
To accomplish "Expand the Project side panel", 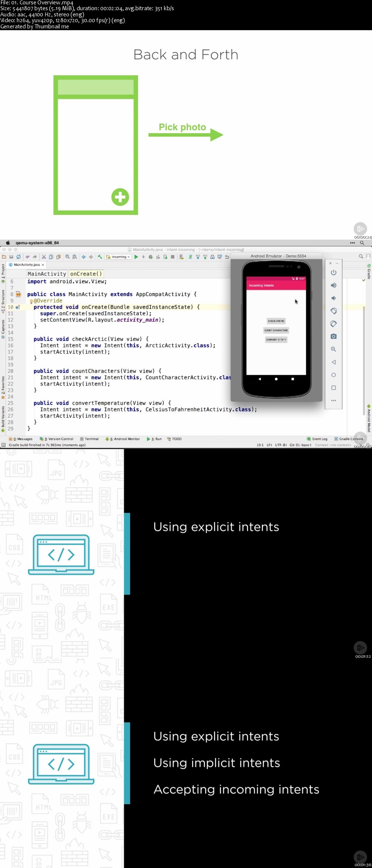I will pyautogui.click(x=3, y=273).
